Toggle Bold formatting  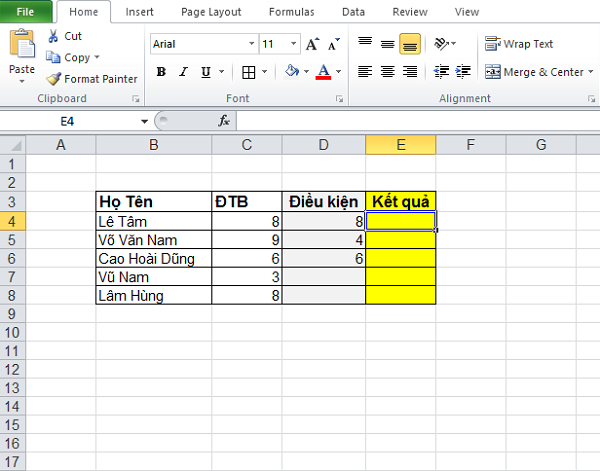pos(161,72)
